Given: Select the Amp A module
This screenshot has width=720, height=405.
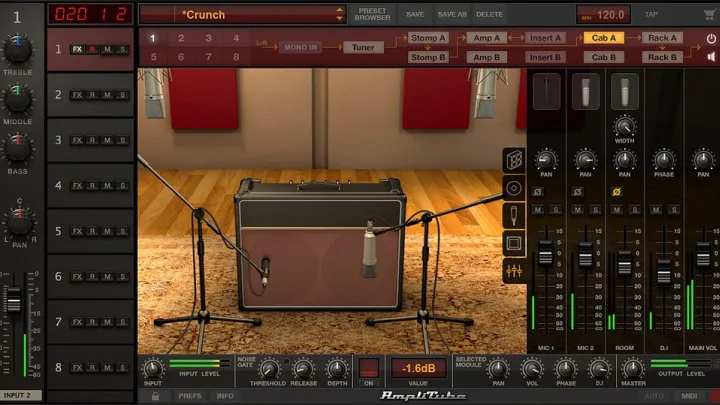Looking at the screenshot, I should coord(487,38).
